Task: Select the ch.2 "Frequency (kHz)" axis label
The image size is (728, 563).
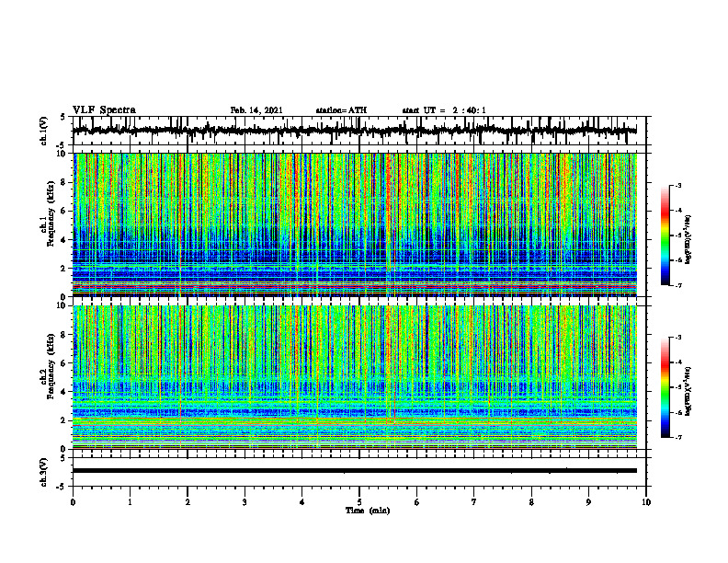Action: [x=52, y=365]
